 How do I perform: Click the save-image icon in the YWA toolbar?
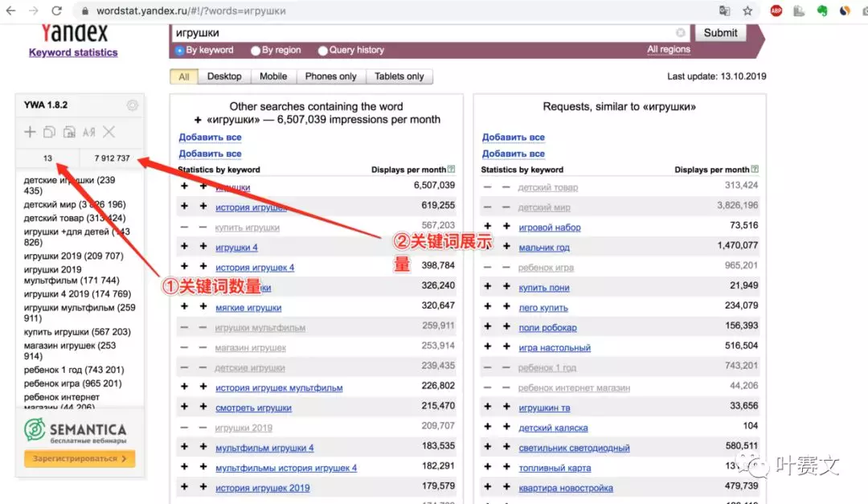coord(68,131)
